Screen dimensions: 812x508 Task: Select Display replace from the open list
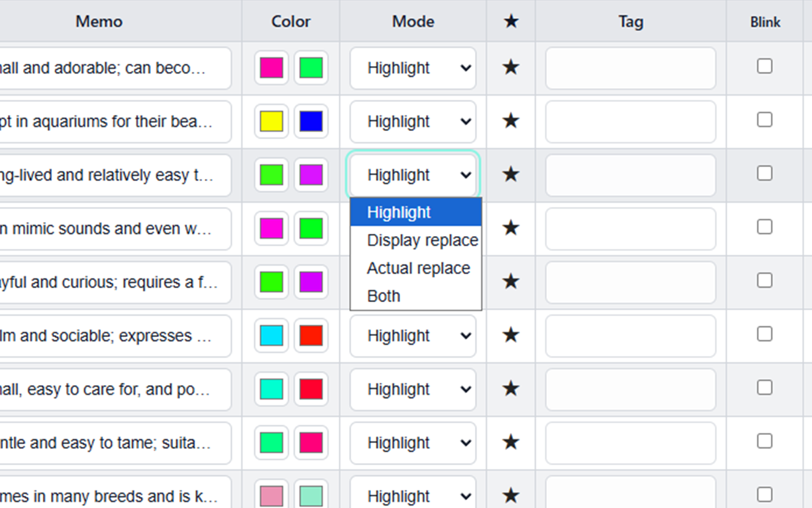click(422, 240)
